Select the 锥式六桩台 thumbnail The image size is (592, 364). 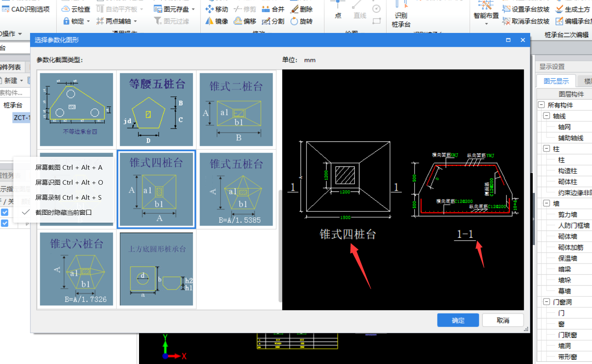(x=76, y=269)
